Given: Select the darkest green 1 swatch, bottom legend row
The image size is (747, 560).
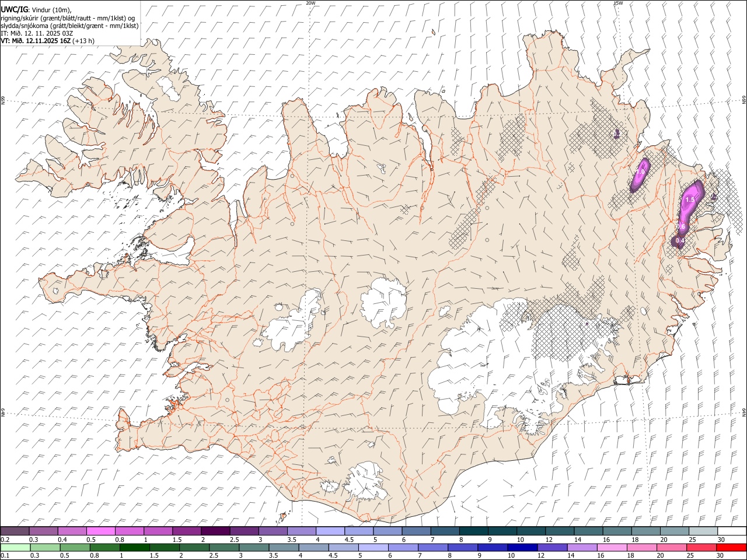Looking at the screenshot, I should (x=134, y=548).
